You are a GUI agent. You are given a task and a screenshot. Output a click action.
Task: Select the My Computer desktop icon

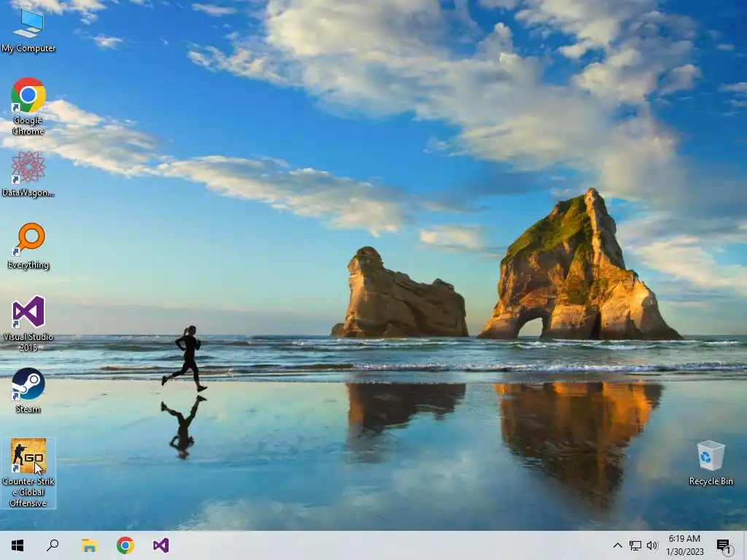(x=28, y=31)
